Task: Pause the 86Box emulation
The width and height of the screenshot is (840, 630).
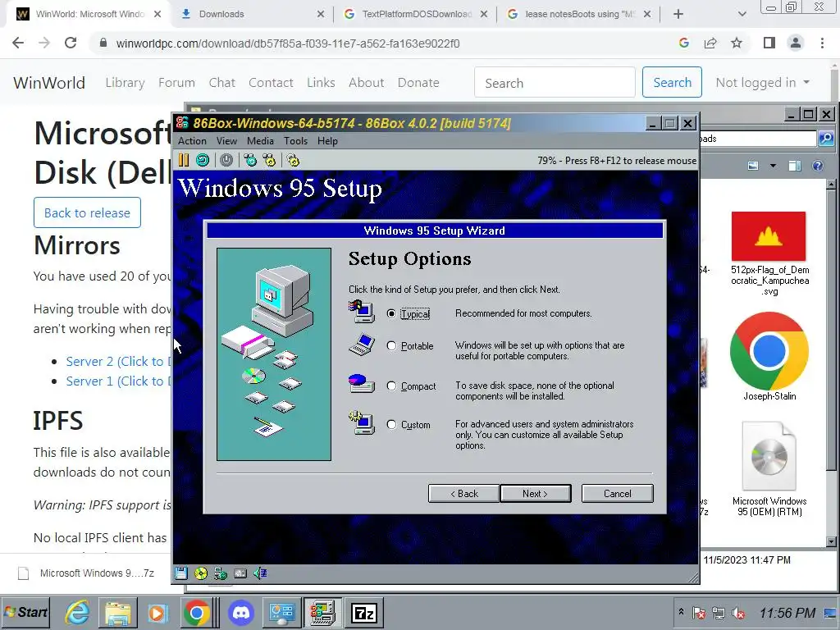Action: coord(184,160)
